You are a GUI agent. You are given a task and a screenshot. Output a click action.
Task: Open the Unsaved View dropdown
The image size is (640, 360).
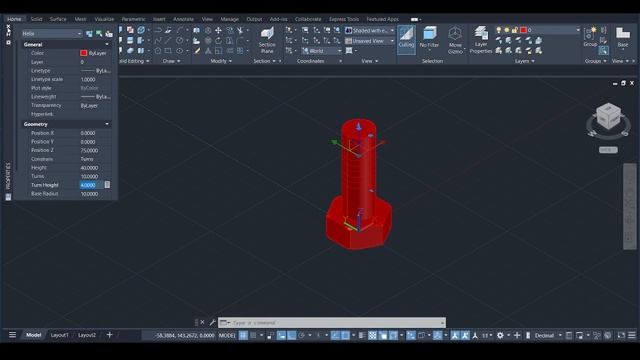(370, 41)
